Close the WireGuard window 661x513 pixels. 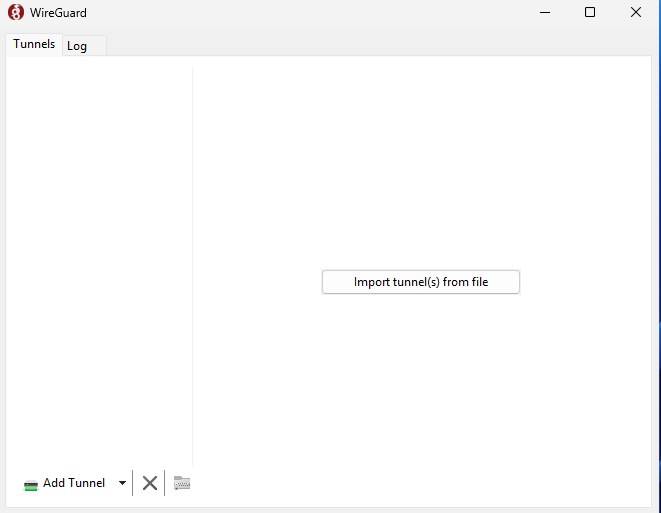[x=636, y=13]
